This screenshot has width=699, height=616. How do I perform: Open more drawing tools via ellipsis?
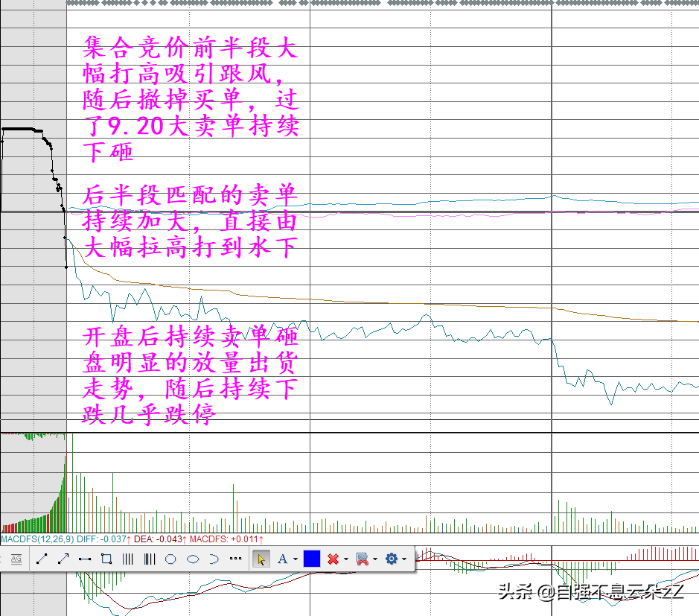pos(235,559)
